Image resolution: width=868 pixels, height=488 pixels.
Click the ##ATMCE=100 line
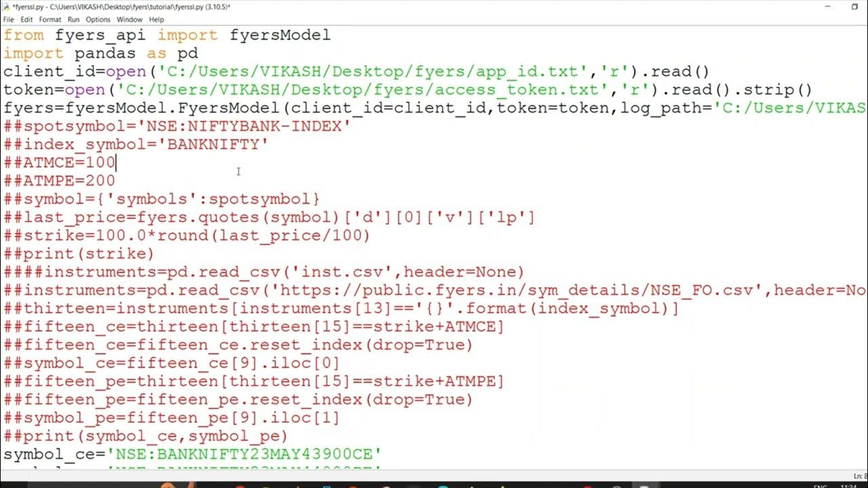click(x=59, y=163)
